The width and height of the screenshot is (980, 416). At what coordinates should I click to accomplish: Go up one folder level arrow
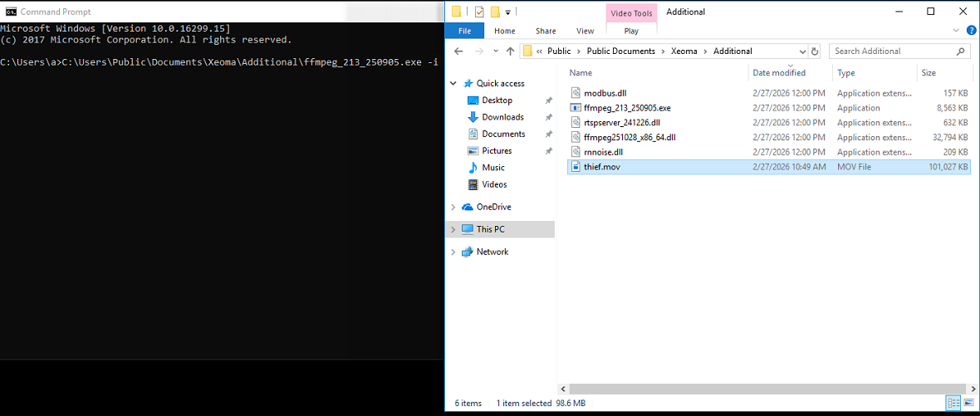(510, 51)
